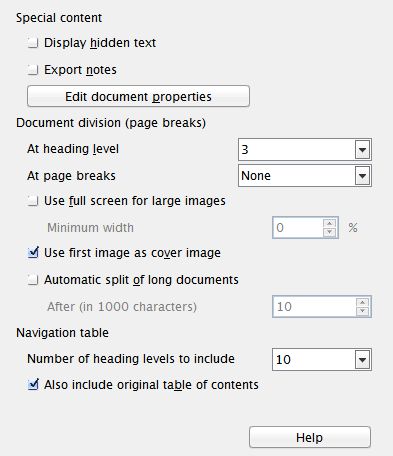Open the At page breaks dropdown
393x456 pixels.
pos(305,176)
